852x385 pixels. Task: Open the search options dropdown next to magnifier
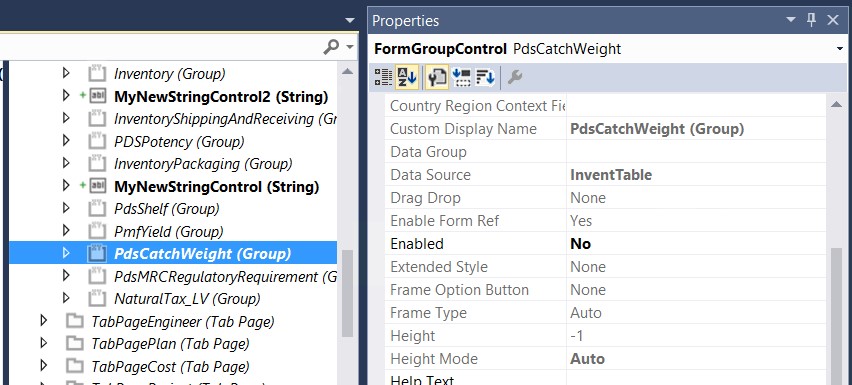[349, 47]
